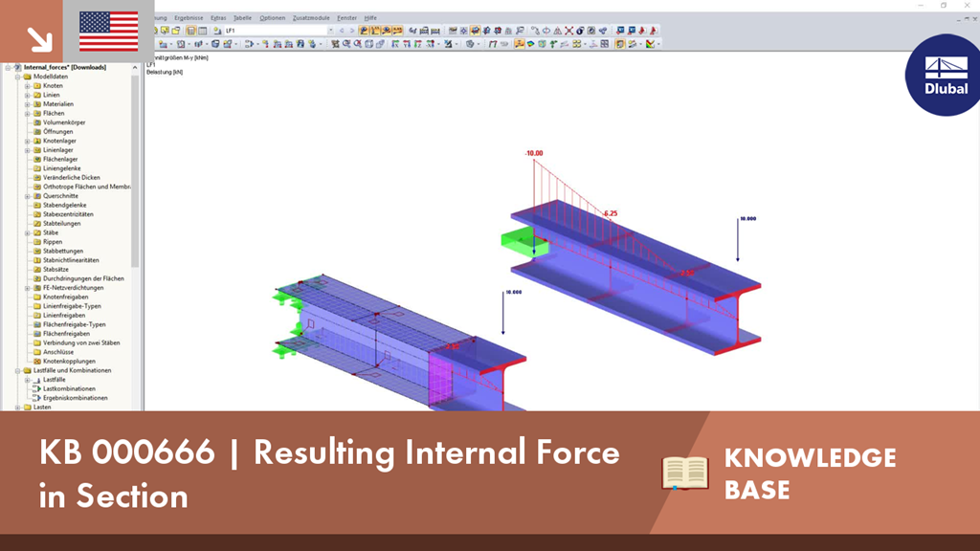Select Stabendgelenke in the navigator tree
Screen dimensions: 980x551
(x=64, y=205)
